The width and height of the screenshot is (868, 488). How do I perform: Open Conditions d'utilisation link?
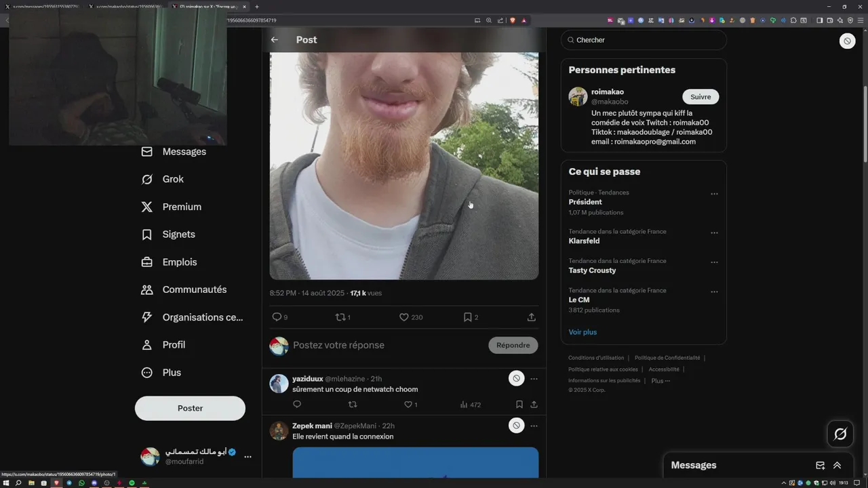pyautogui.click(x=596, y=358)
